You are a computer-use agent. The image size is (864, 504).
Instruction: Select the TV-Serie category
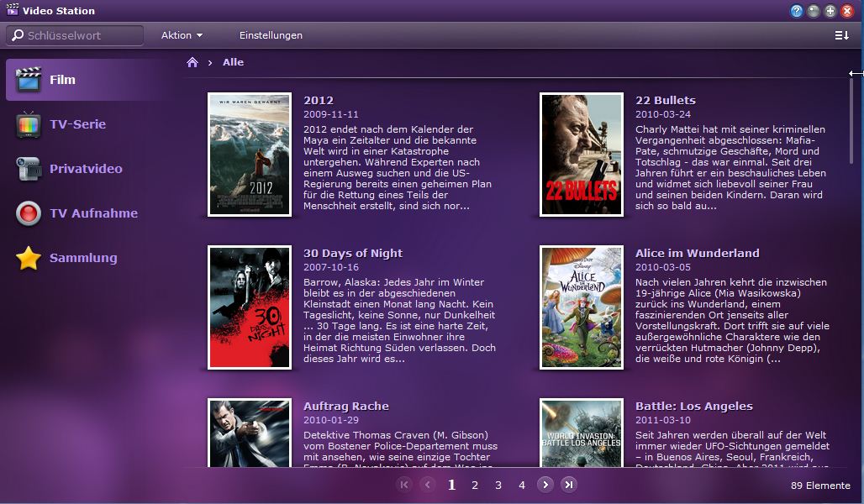pos(88,124)
